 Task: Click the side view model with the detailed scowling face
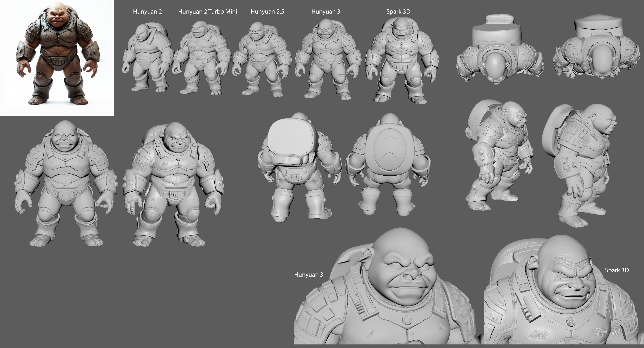point(499,155)
